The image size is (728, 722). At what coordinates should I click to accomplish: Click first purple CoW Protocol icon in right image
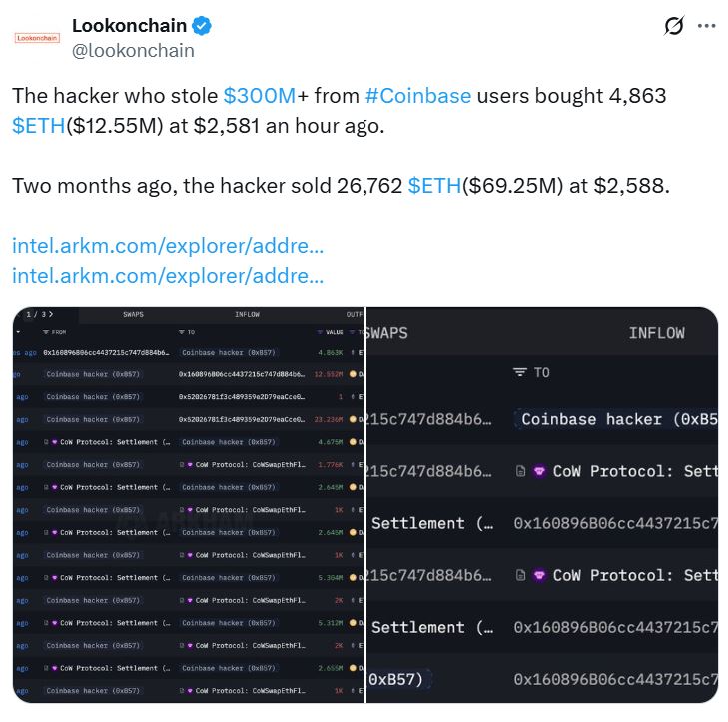540,471
